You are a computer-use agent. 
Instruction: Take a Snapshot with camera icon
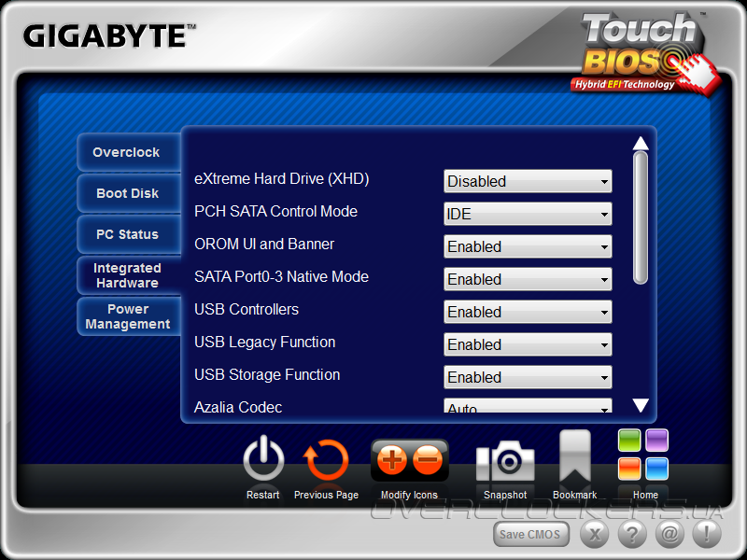[x=505, y=461]
